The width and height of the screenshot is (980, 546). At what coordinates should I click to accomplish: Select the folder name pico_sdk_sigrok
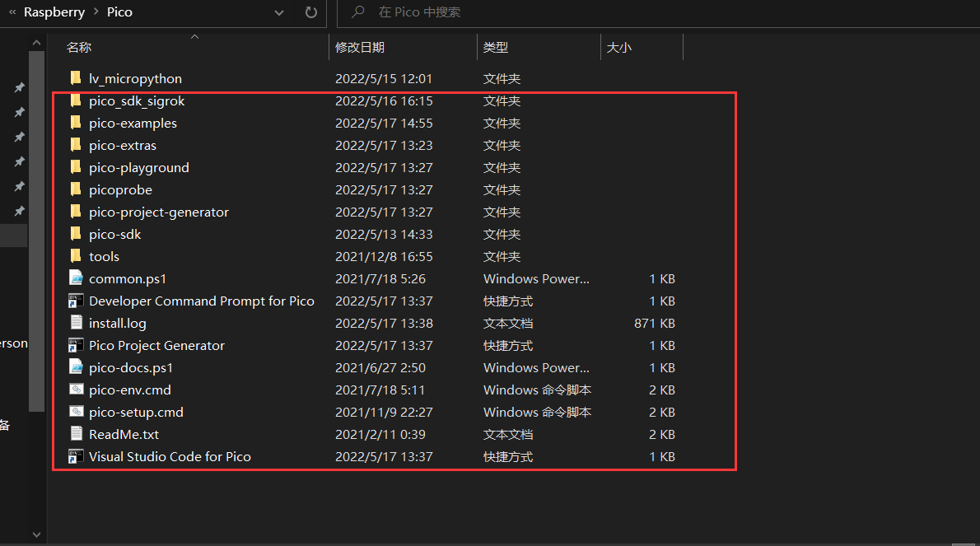(x=137, y=101)
